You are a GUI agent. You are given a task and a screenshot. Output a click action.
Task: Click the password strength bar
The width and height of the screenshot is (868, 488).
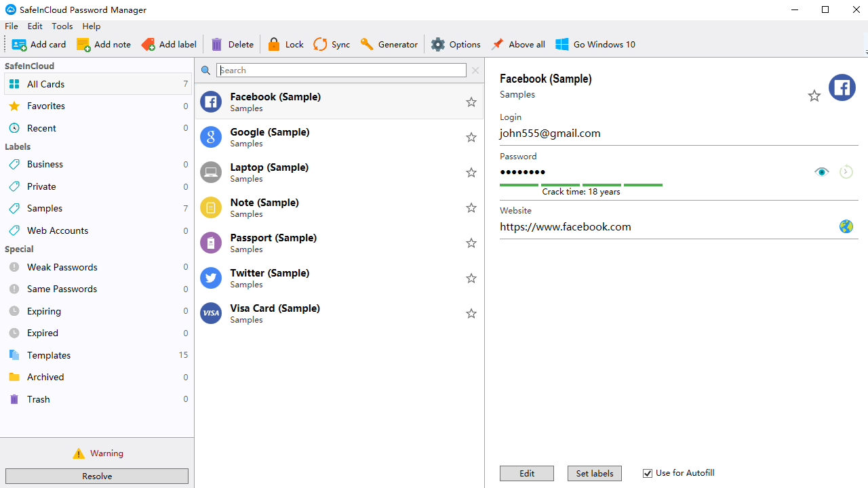[580, 184]
